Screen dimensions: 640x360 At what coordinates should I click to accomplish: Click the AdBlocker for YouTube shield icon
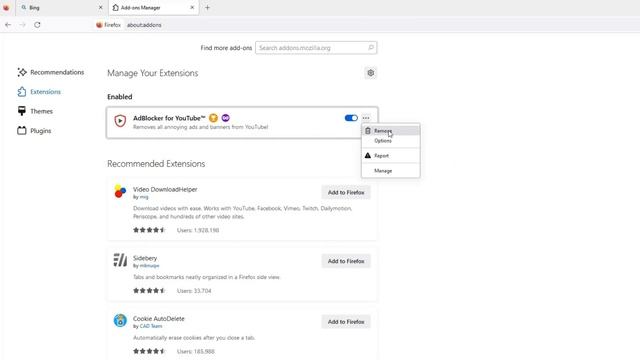coord(120,121)
